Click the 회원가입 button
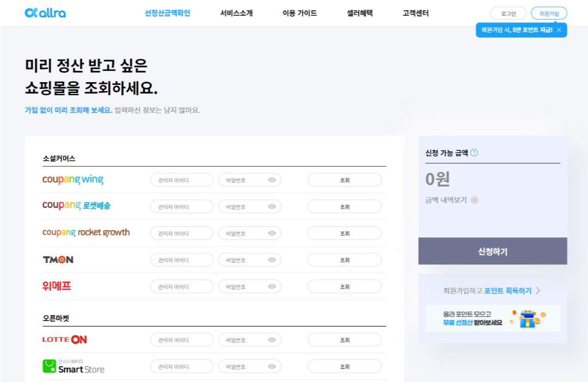This screenshot has width=588, height=382. pos(549,14)
